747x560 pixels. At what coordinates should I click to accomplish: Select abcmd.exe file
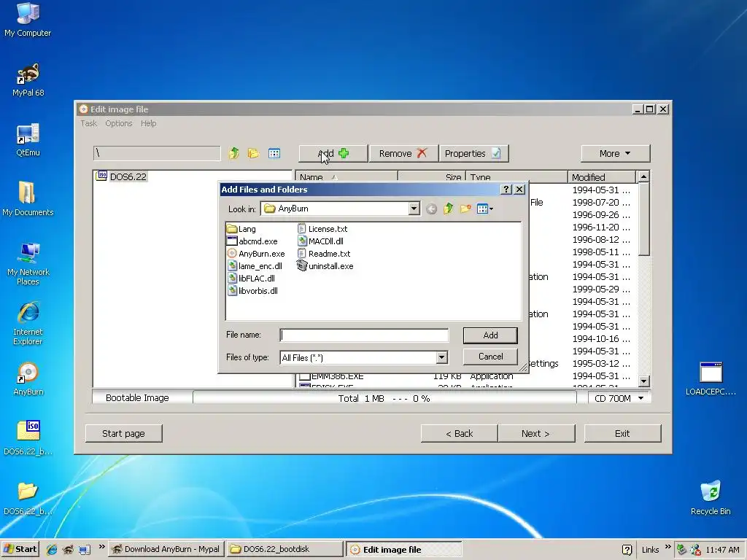tap(252, 241)
